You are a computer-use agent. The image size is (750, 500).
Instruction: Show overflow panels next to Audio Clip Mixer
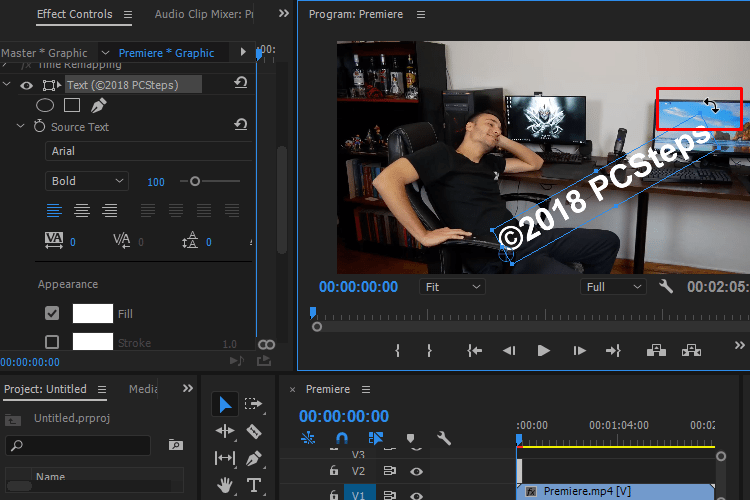[x=284, y=13]
